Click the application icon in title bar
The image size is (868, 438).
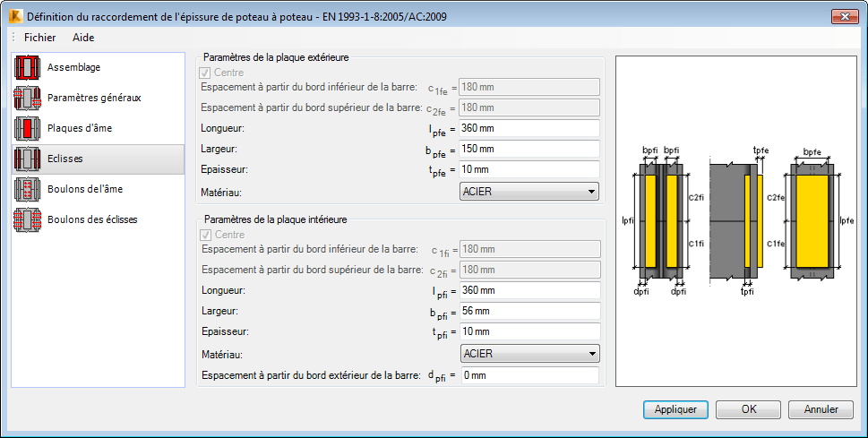(x=15, y=17)
